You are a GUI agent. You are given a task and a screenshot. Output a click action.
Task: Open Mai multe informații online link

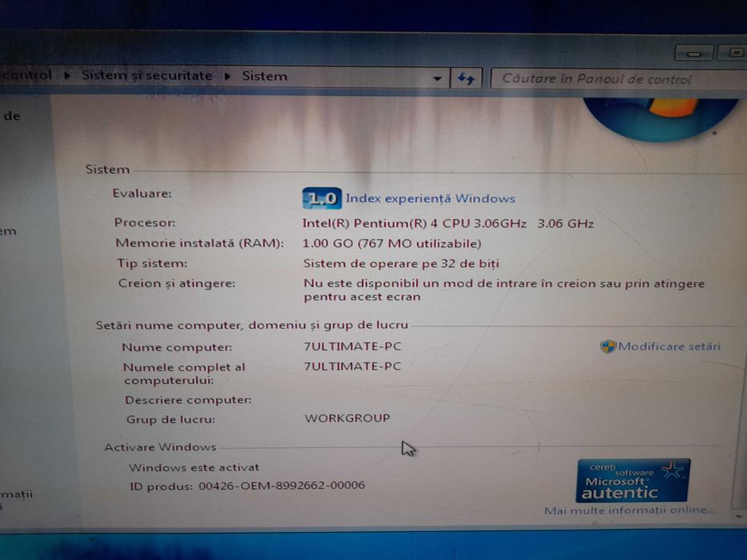[x=630, y=510]
